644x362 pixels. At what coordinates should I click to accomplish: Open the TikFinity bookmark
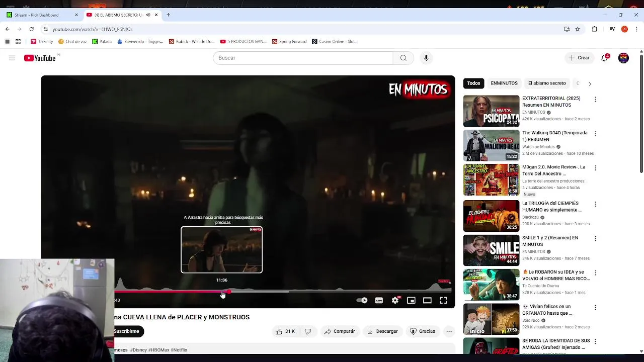tap(42, 42)
